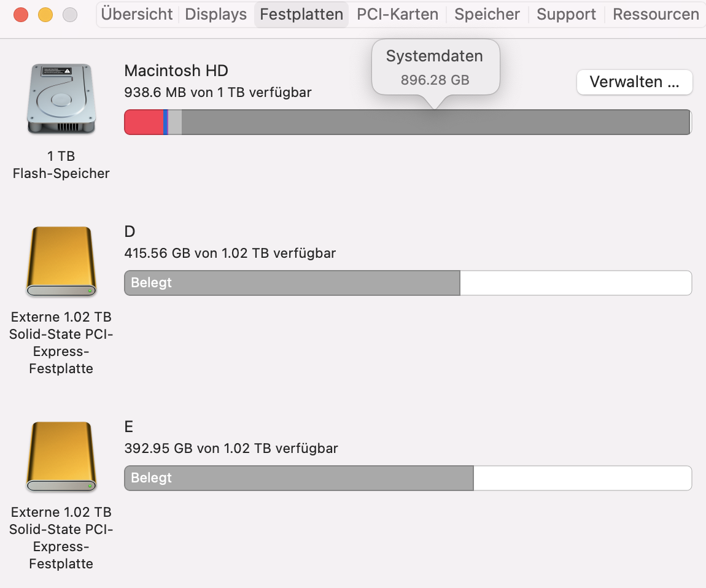Click the blue segment of Macintosh HD bar
The image size is (706, 588).
[166, 122]
